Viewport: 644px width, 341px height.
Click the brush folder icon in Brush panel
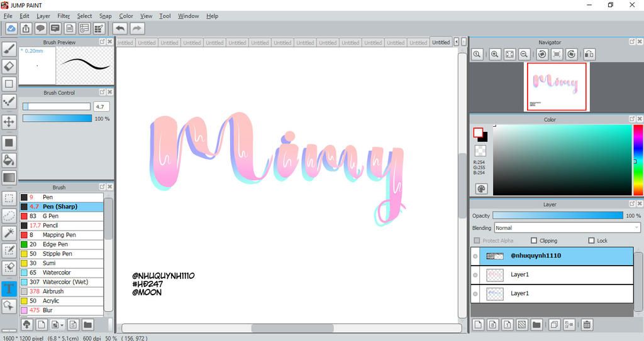(87, 325)
